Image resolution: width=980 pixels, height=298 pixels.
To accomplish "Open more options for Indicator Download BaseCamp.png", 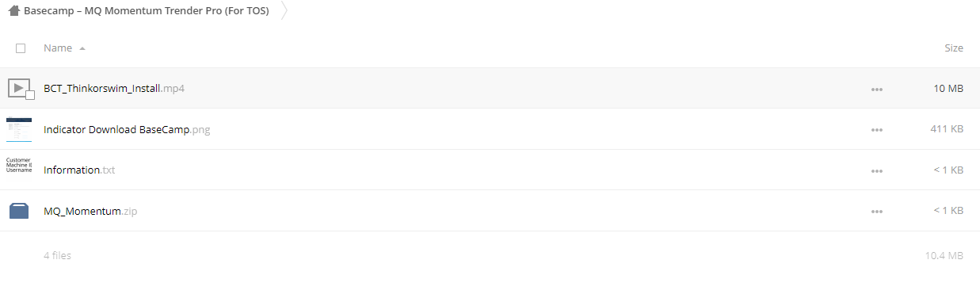I will tap(876, 130).
